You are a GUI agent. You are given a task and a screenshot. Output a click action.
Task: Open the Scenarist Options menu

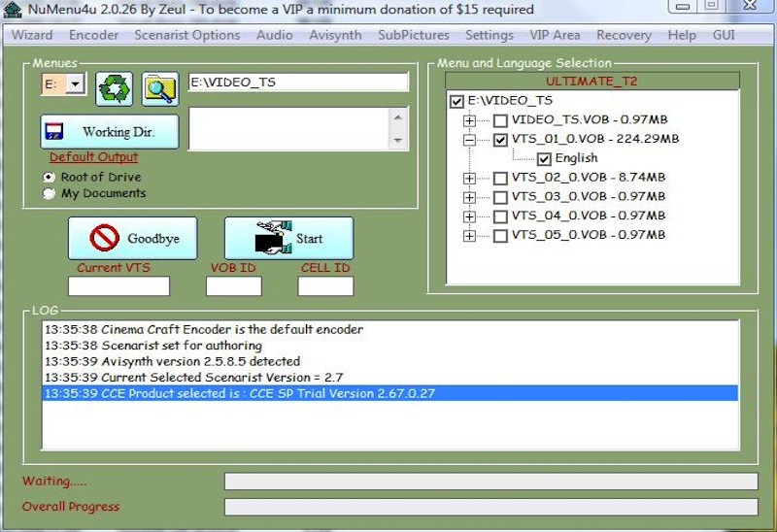click(186, 35)
